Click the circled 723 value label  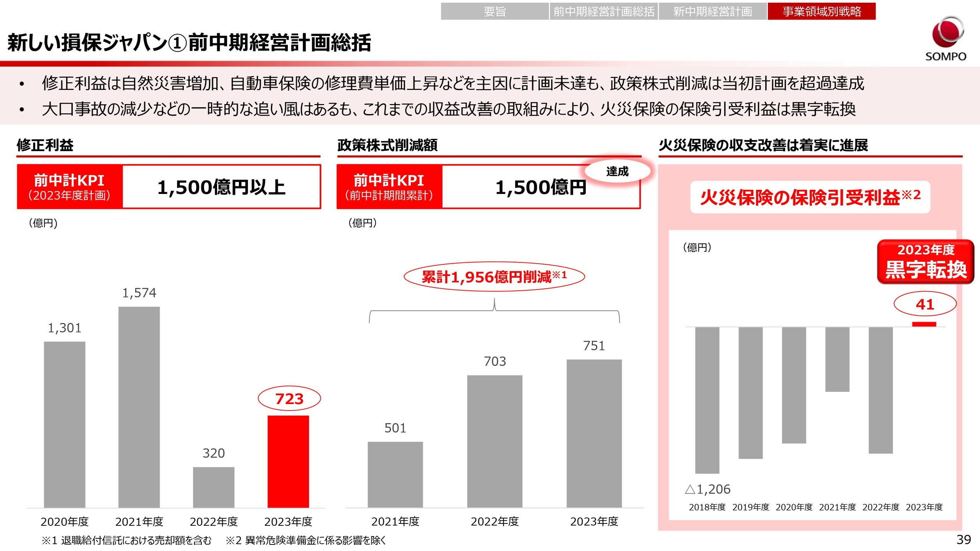click(x=289, y=399)
